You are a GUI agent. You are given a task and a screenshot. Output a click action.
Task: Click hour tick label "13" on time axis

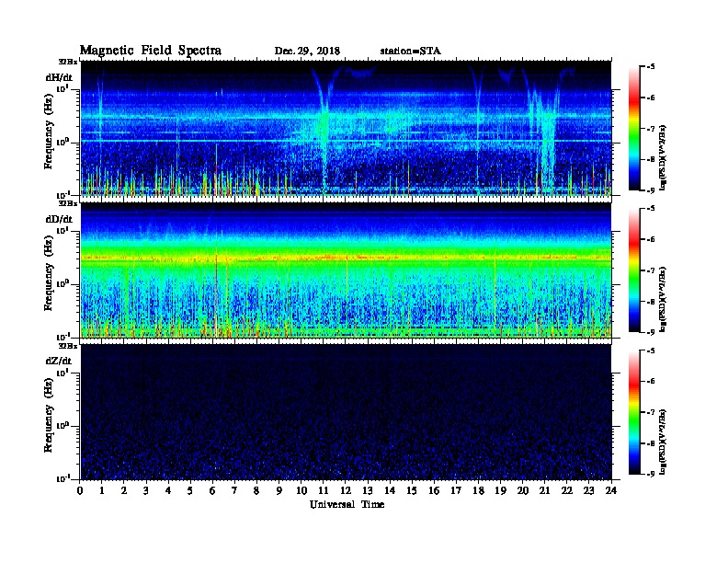368,490
